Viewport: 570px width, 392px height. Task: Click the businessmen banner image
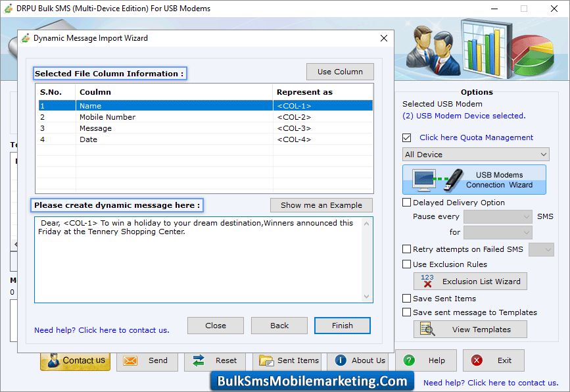[433, 50]
